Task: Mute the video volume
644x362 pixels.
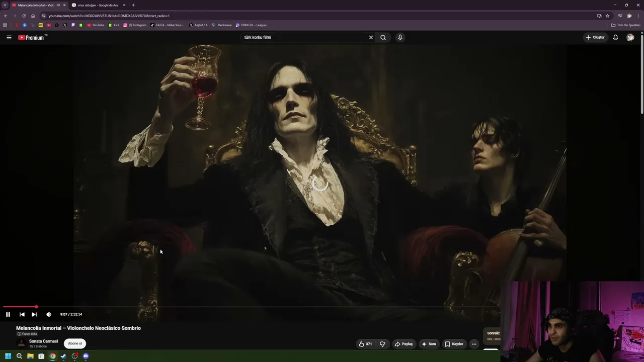Action: coord(49,314)
